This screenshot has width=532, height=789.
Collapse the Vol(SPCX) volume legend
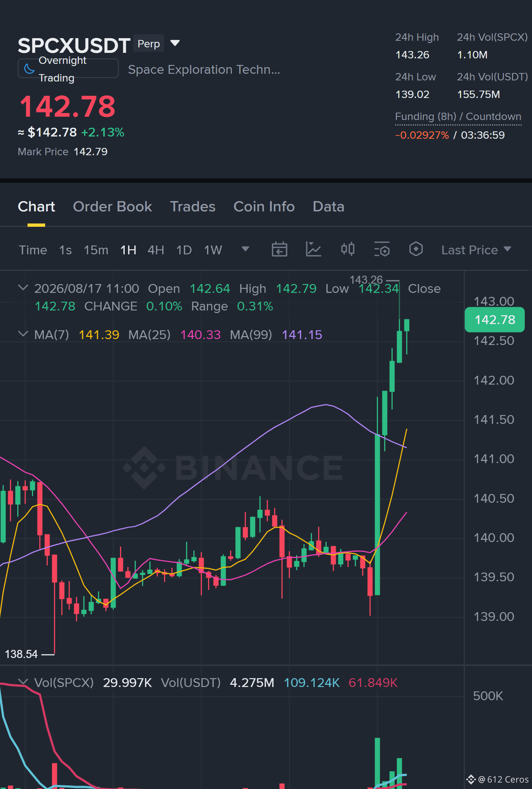coord(23,682)
